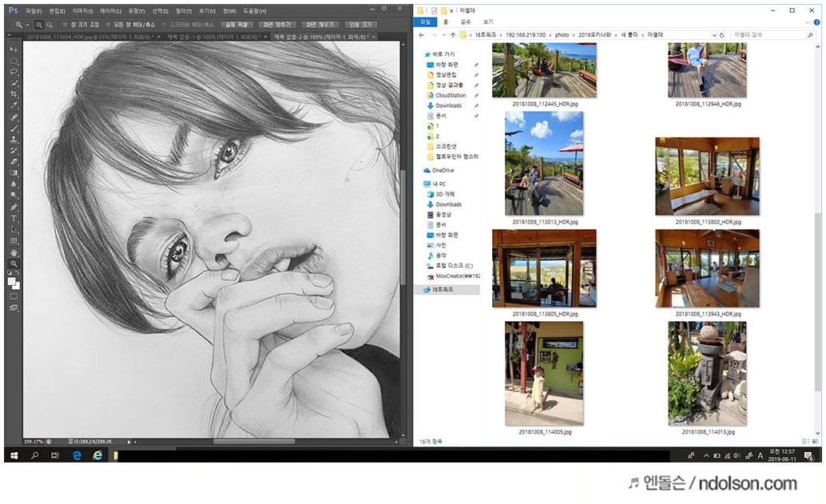This screenshot has width=826, height=504.
Task: Select the Pen tool
Action: (14, 206)
